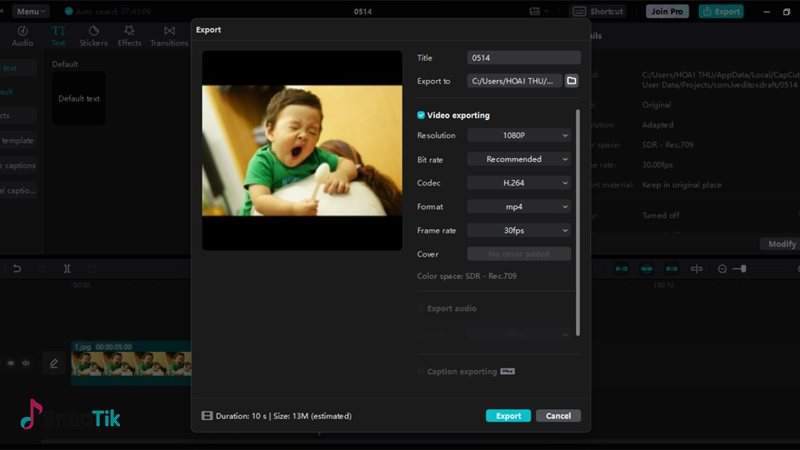Click the top-right Export button
This screenshot has width=800, height=450.
(x=721, y=11)
